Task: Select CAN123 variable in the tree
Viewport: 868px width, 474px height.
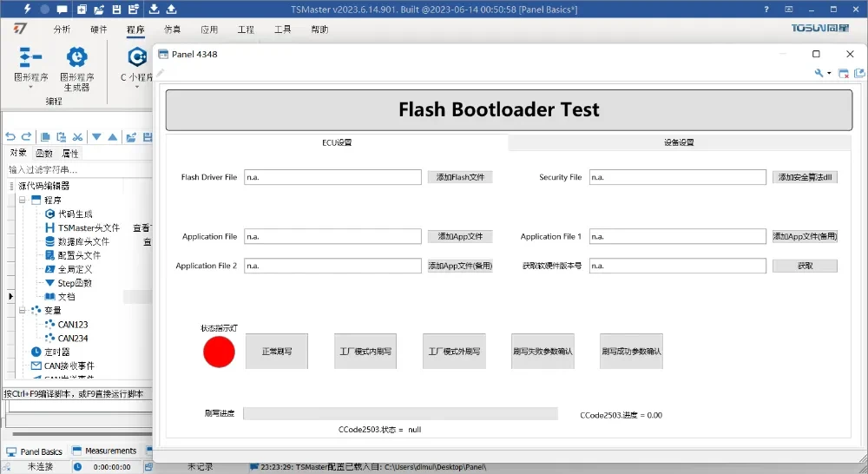Action: (x=73, y=324)
